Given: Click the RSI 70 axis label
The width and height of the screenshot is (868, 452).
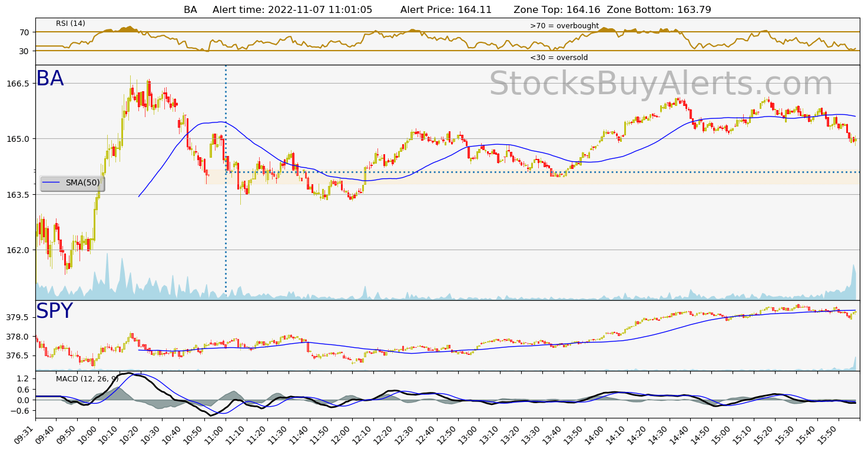Looking at the screenshot, I should (x=24, y=32).
